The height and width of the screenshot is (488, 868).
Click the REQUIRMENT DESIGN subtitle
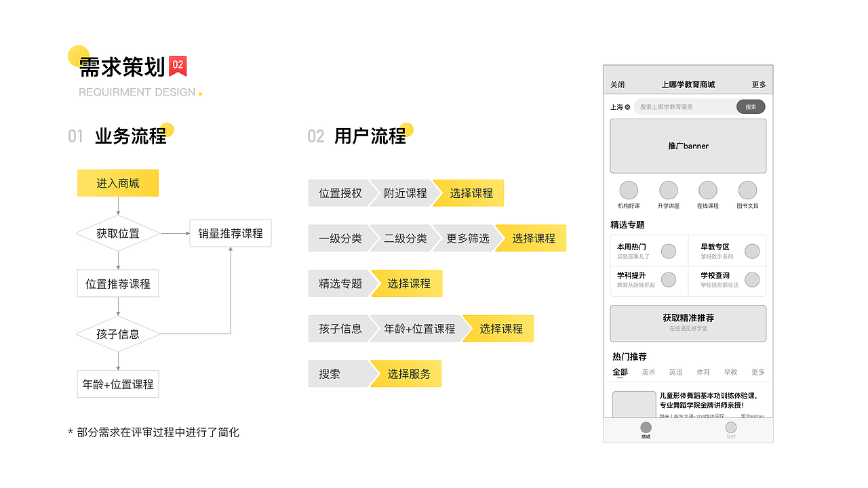pos(137,92)
